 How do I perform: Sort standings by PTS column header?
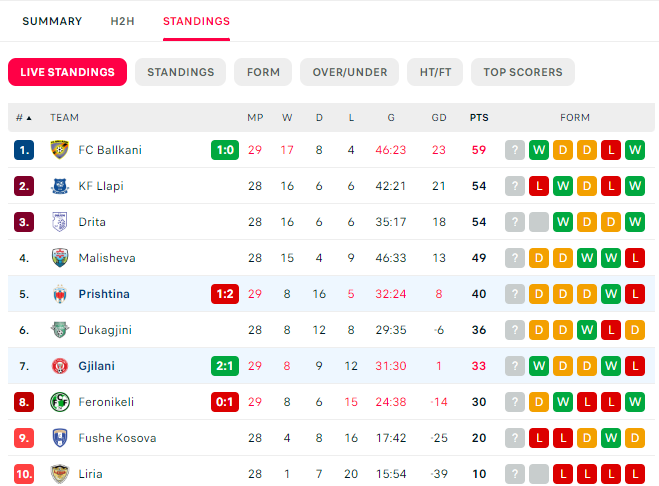pos(479,118)
